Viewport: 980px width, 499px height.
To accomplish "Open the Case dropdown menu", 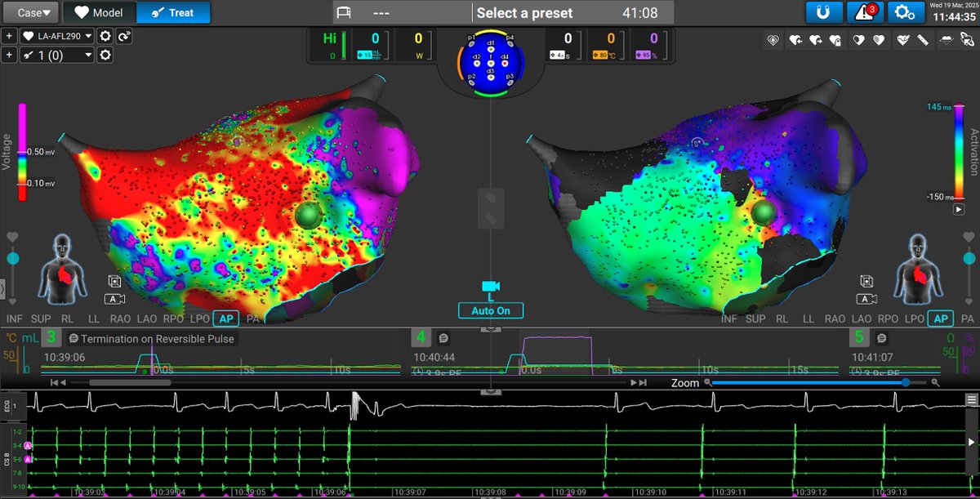I will [30, 12].
